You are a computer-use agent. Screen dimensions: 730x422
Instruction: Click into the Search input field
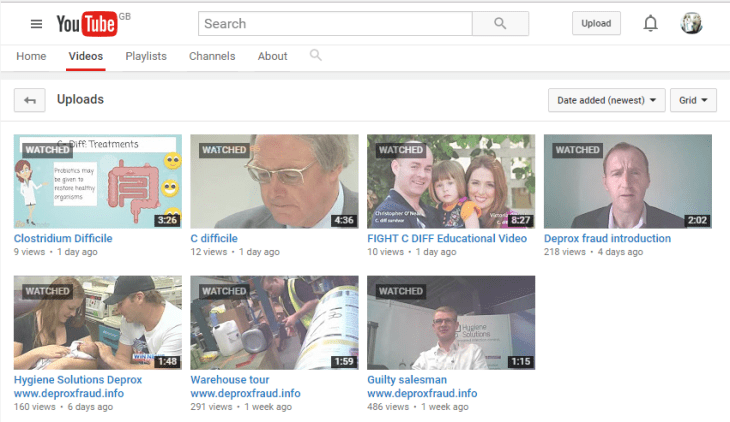pyautogui.click(x=330, y=24)
